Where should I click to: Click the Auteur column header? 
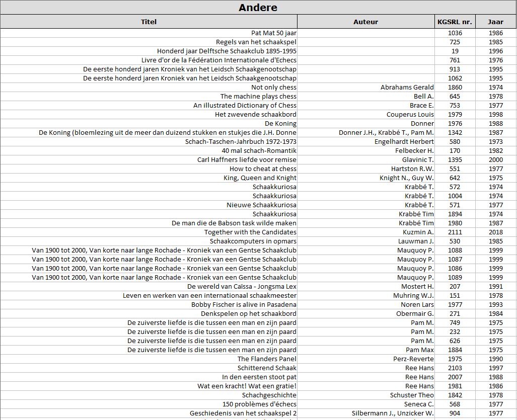click(365, 22)
